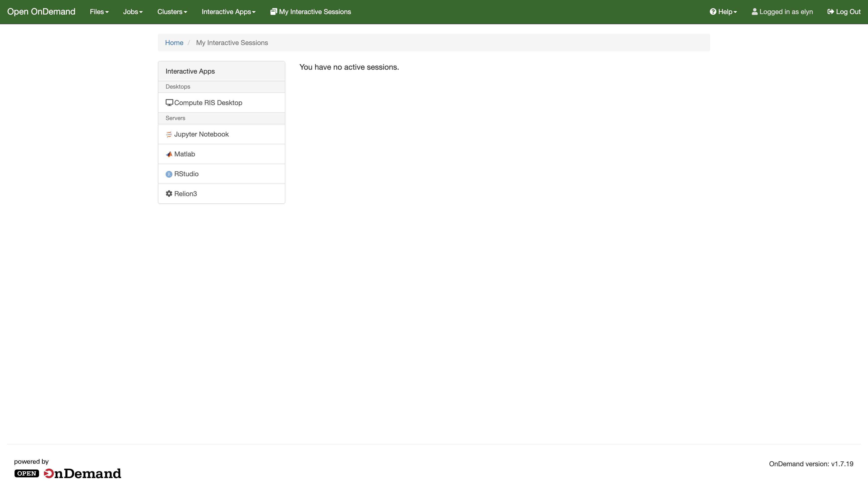Click the Jupyter Notebook logo icon
Viewport: 868px width, 488px height.
click(169, 134)
